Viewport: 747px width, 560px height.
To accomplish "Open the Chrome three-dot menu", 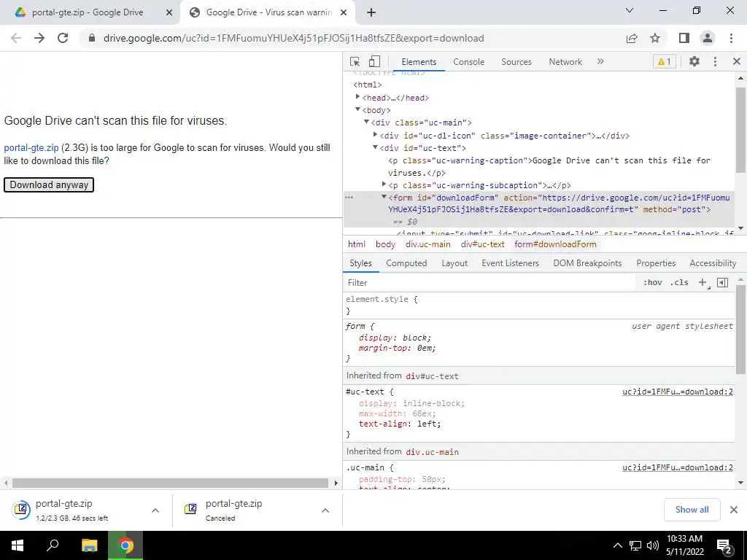I will click(x=731, y=38).
